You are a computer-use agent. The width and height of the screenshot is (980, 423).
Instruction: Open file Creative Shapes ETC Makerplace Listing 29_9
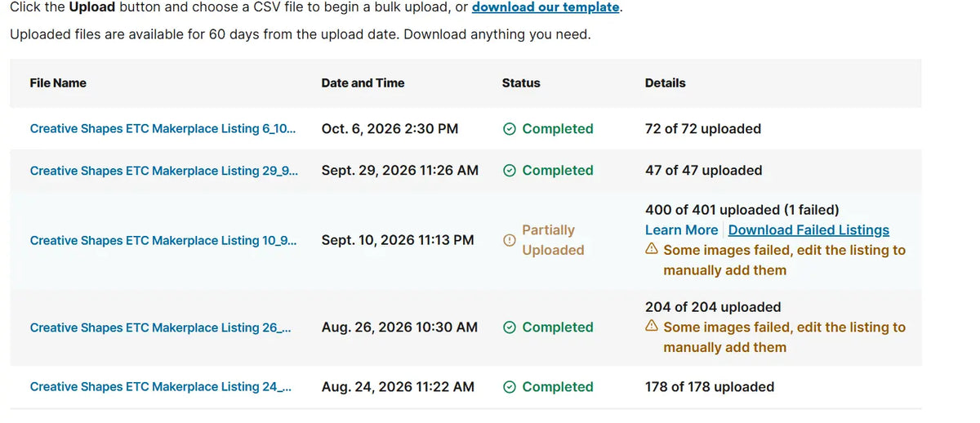point(164,171)
